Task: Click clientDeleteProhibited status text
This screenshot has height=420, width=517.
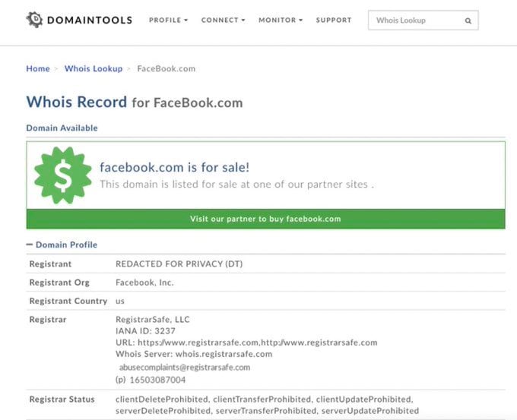Action: (162, 399)
